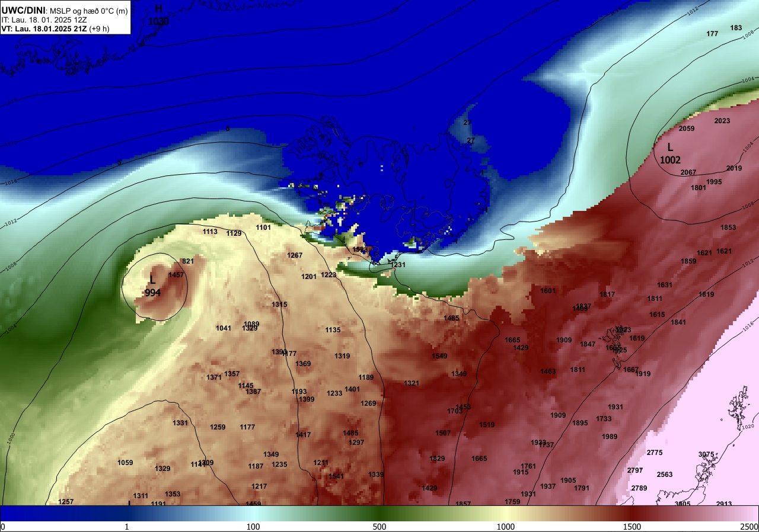Image resolution: width=759 pixels, height=532 pixels.
Task: Click the height value '1507'
Action: pyautogui.click(x=443, y=433)
